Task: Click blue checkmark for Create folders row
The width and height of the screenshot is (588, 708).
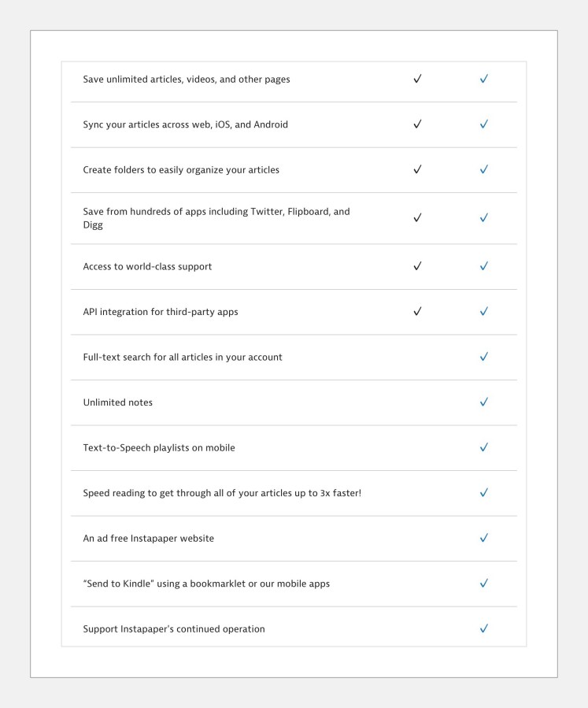Action: point(484,169)
